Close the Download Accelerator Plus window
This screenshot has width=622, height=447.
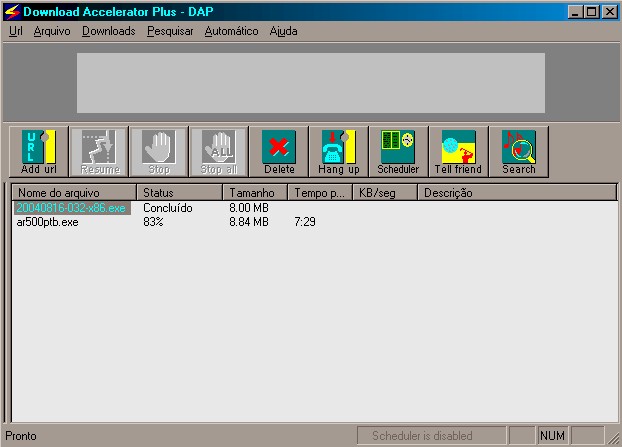click(x=610, y=12)
